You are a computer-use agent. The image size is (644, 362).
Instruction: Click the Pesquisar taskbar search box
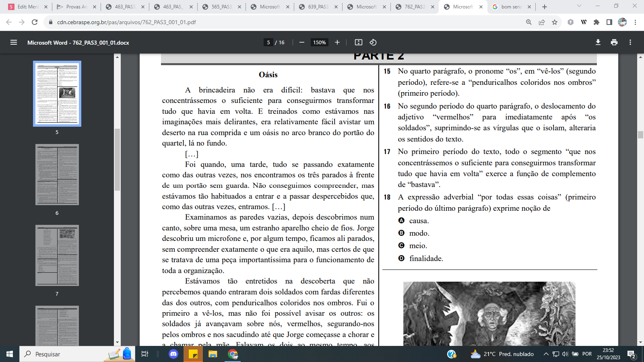pos(77,354)
